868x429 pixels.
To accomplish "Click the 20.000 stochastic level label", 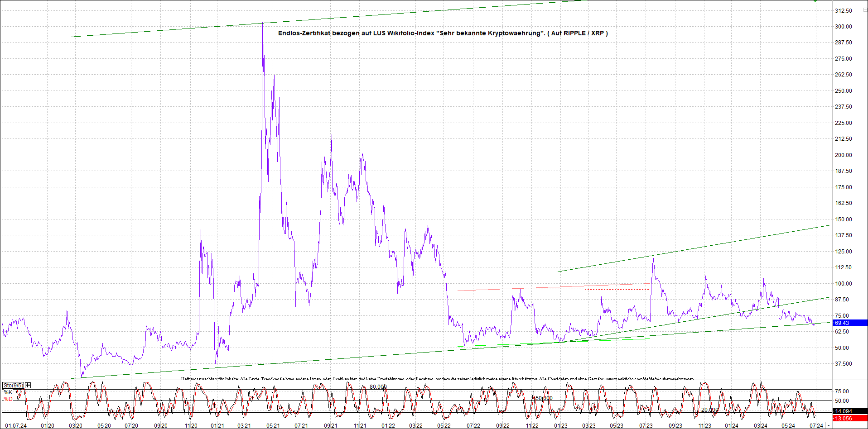I will [x=709, y=410].
